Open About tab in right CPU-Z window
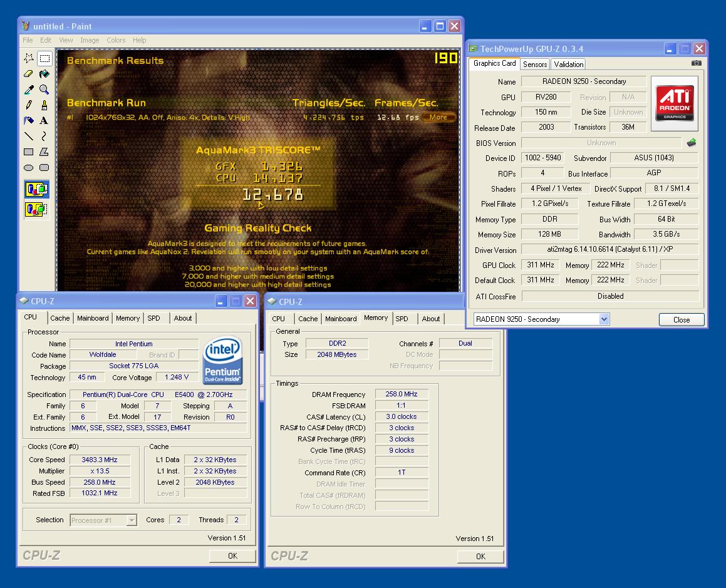726x588 pixels. pos(431,319)
